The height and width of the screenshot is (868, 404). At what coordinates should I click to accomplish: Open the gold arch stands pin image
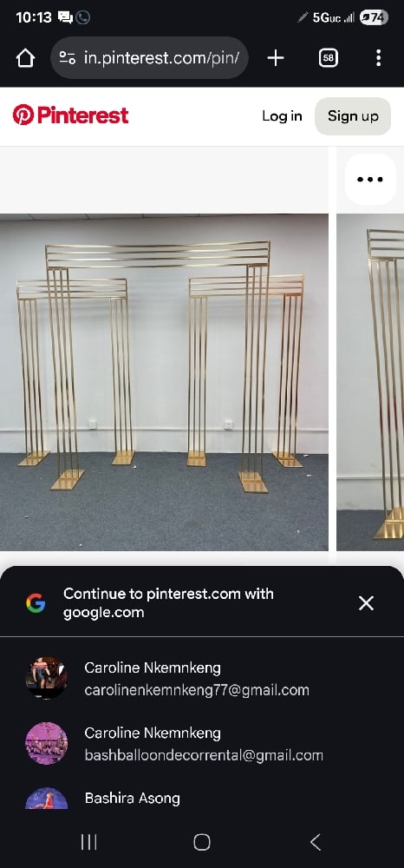pos(164,383)
